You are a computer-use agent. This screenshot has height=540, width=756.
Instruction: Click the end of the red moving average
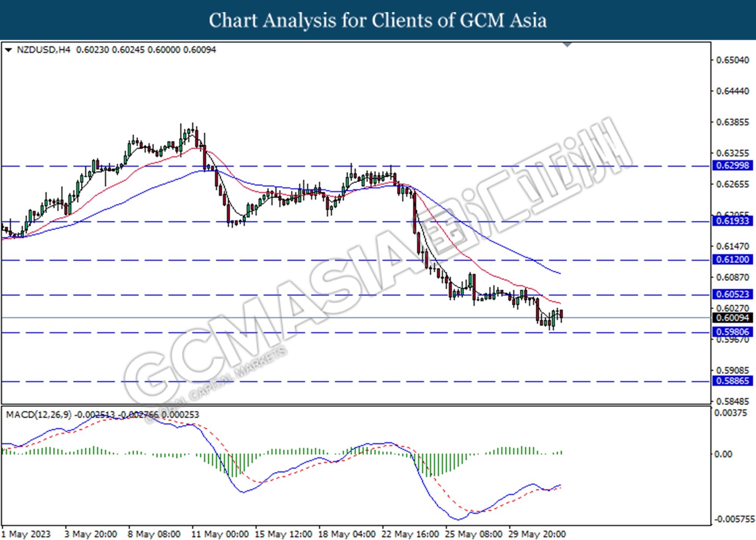[x=560, y=303]
